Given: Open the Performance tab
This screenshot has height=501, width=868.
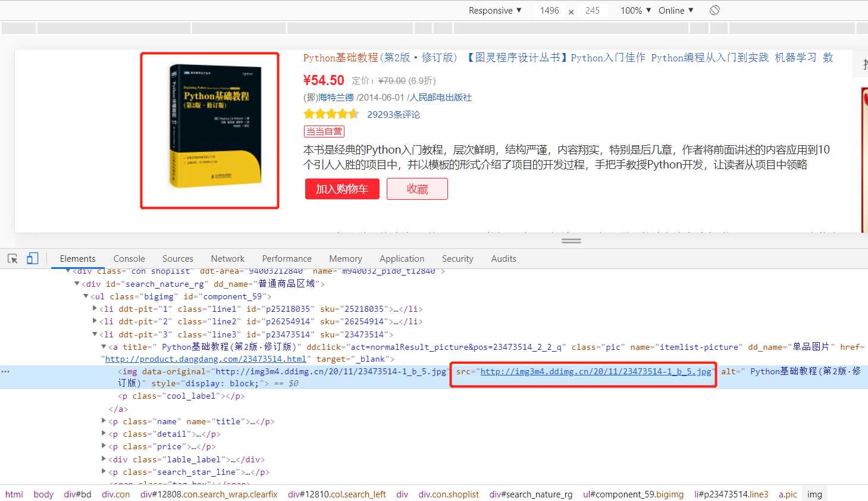Looking at the screenshot, I should pos(287,258).
